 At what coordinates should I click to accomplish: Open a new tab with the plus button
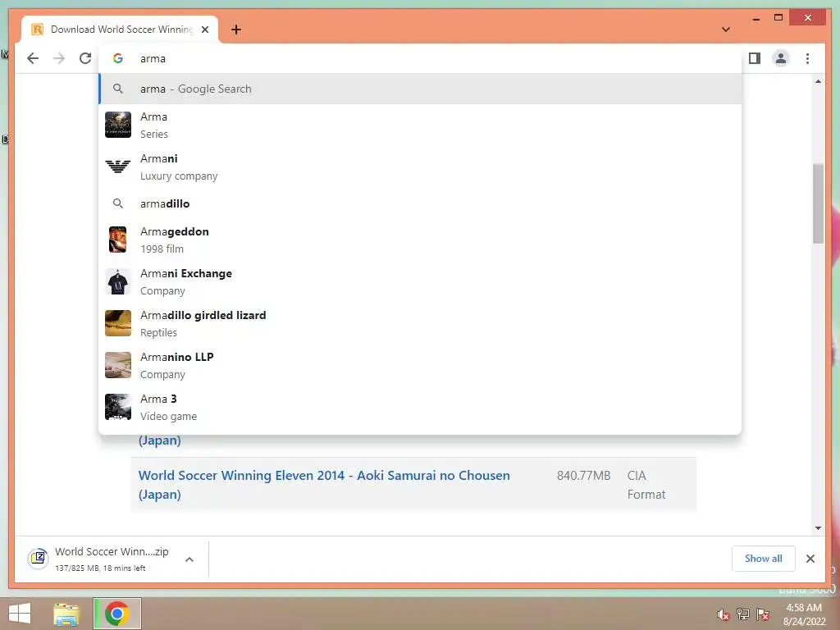236,30
